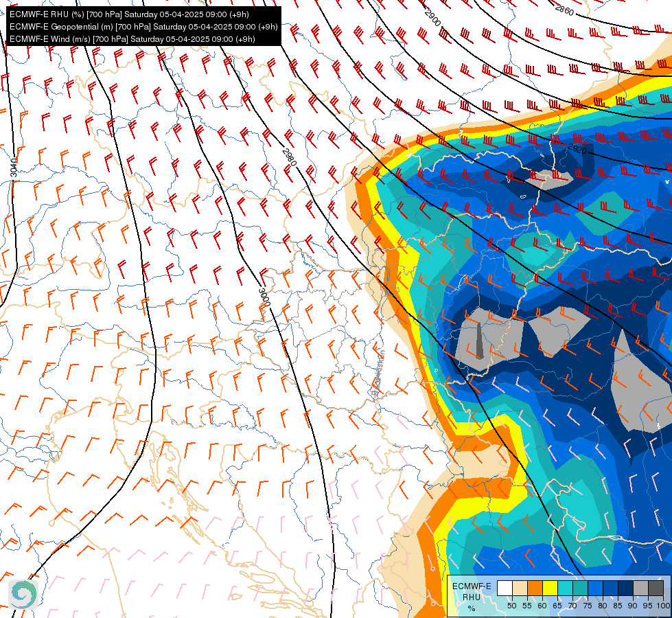Click the 2860 geopotential contour label
Viewport: 672px width, 618px height.
click(x=564, y=10)
